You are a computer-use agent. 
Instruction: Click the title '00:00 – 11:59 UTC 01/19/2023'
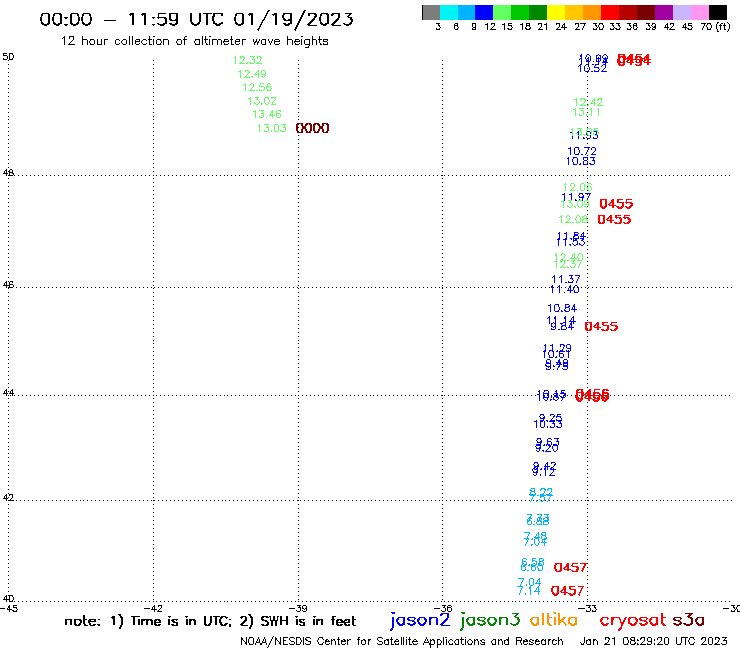point(196,19)
